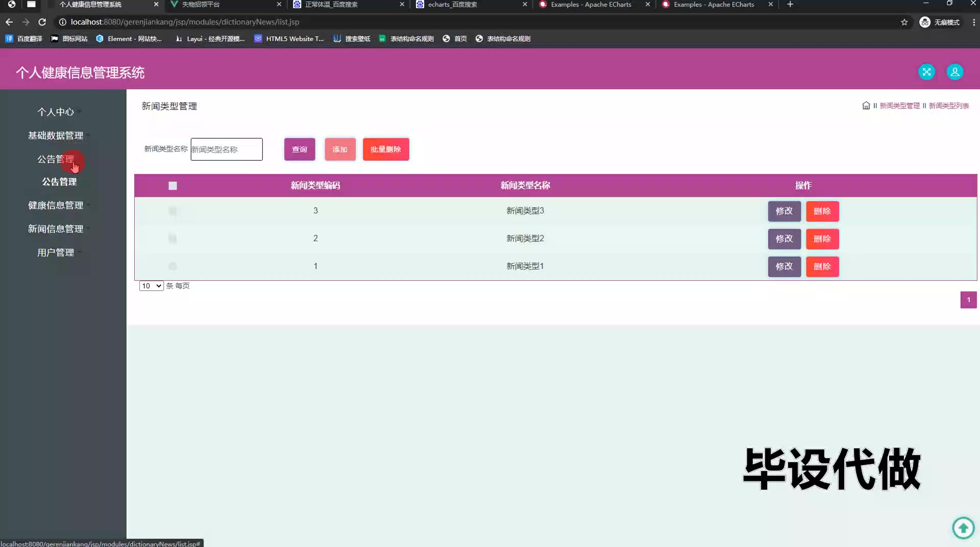Check the checkbox for row 新闻类型2

pos(173,238)
